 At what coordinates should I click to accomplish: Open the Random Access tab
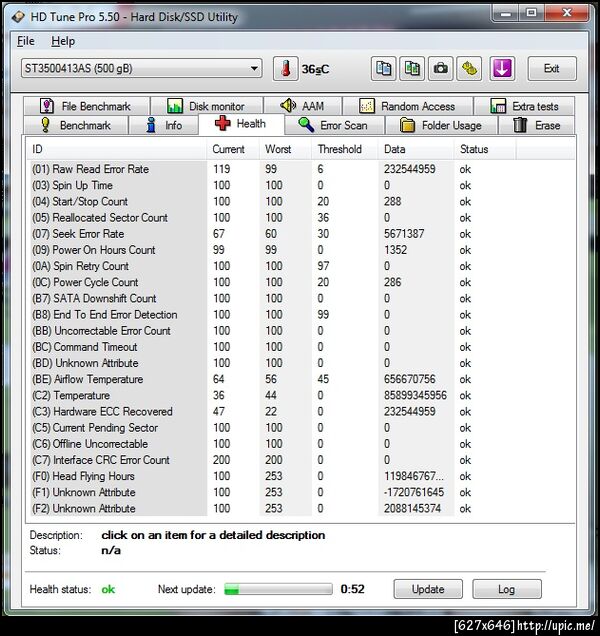(407, 106)
